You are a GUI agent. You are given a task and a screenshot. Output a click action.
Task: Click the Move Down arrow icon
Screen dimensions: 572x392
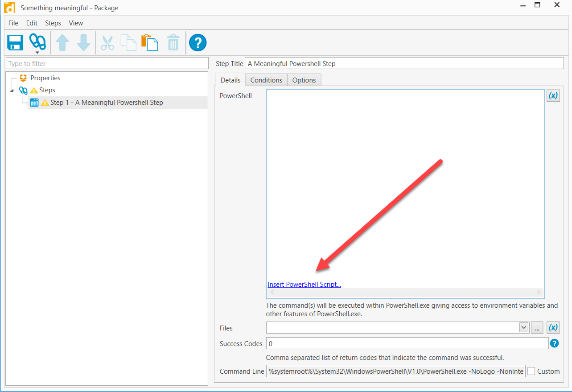(x=83, y=43)
